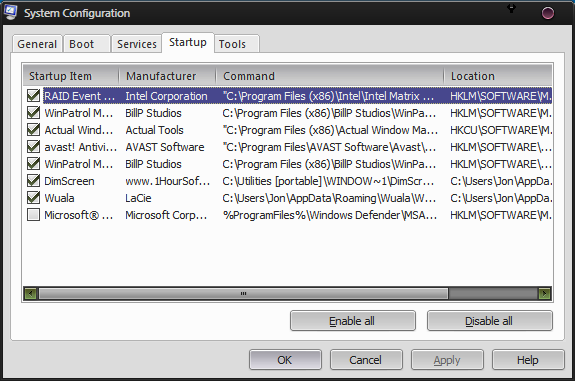Uncheck the avast! Antivirus checkbox
The image size is (575, 381).
pos(33,147)
